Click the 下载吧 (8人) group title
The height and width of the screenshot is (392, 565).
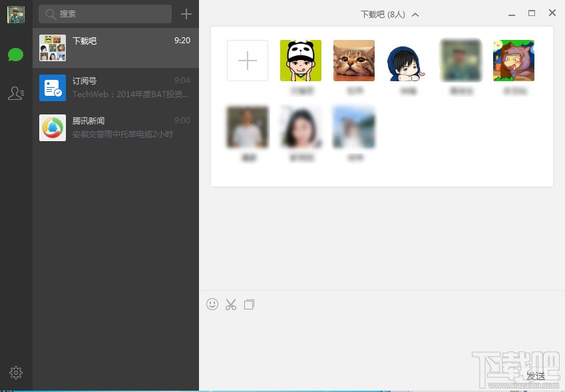(x=384, y=14)
